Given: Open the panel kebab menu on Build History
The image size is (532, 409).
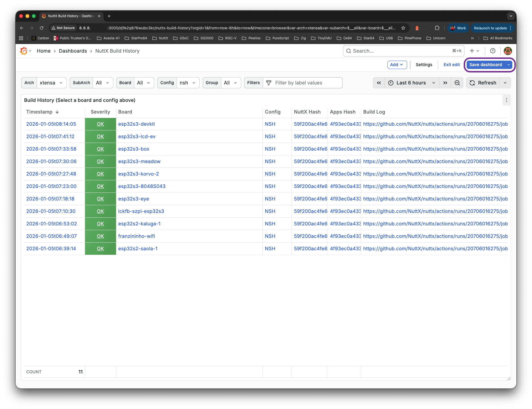Looking at the screenshot, I should click(x=507, y=100).
